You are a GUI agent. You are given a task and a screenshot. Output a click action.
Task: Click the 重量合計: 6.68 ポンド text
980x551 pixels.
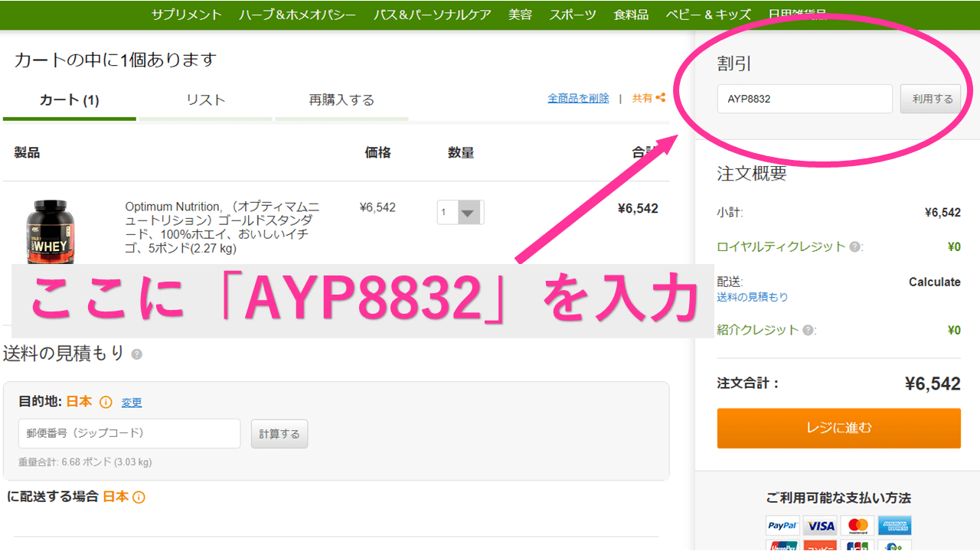coord(85,462)
